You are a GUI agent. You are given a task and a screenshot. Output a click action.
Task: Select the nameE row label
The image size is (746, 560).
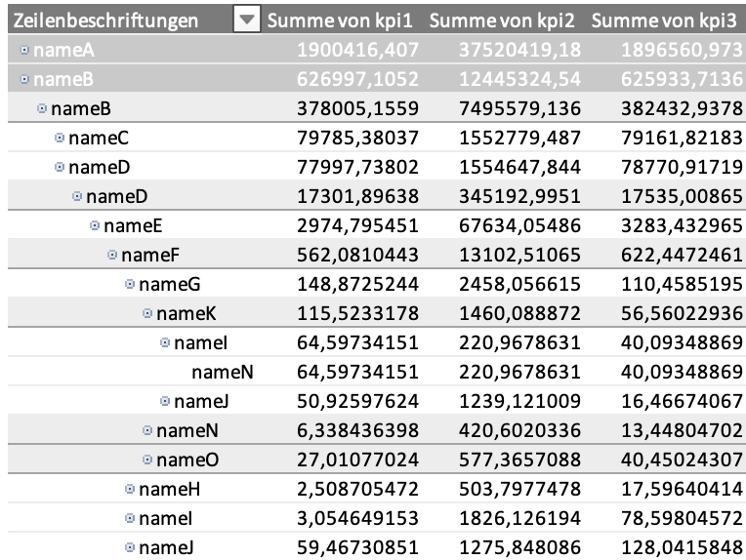point(133,225)
